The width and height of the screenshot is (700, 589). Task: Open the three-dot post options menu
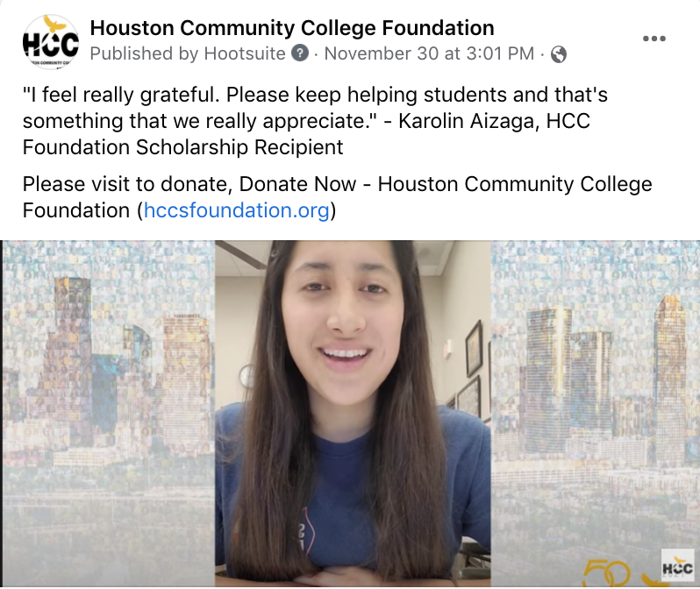pos(654,39)
